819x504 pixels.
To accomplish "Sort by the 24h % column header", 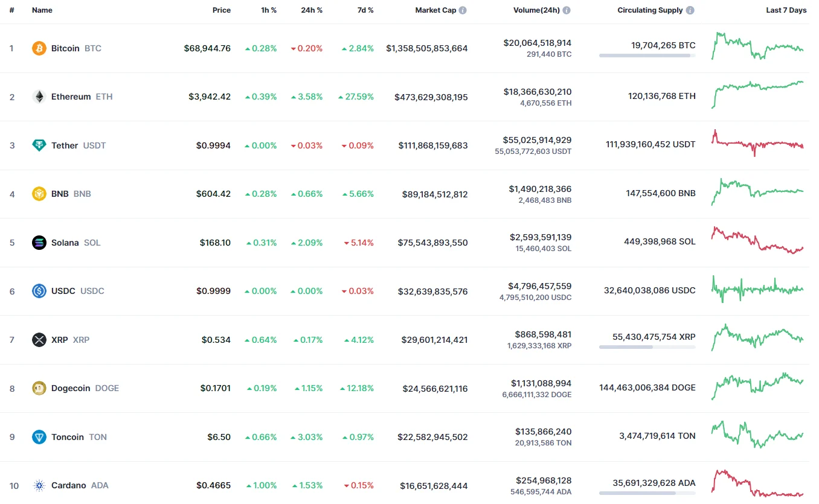I will point(312,10).
